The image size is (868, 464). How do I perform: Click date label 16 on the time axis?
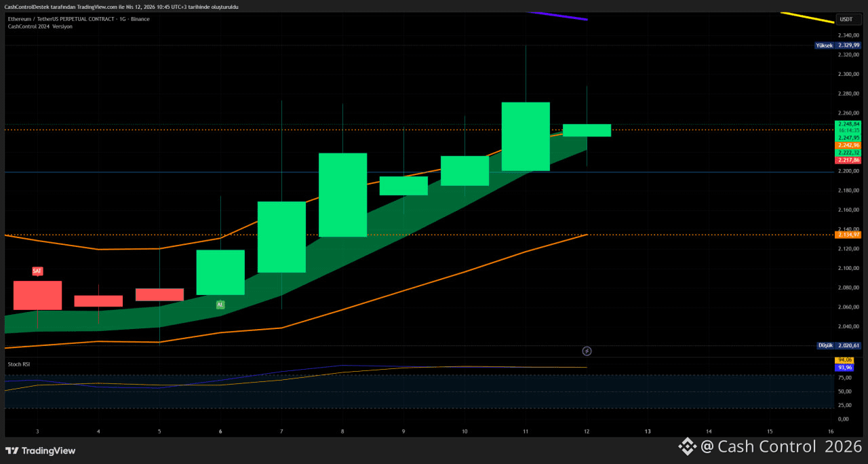[831, 431]
